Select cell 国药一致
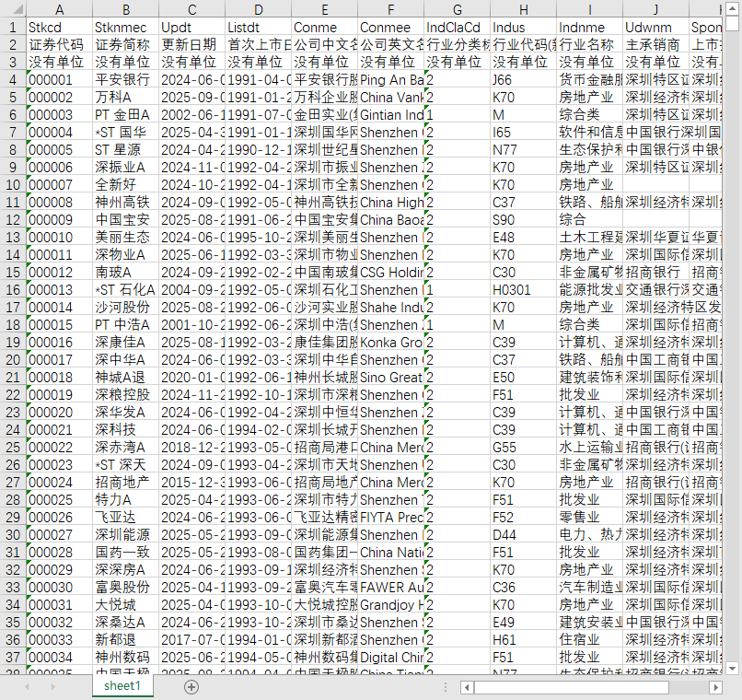This screenshot has width=742, height=700. click(x=126, y=553)
